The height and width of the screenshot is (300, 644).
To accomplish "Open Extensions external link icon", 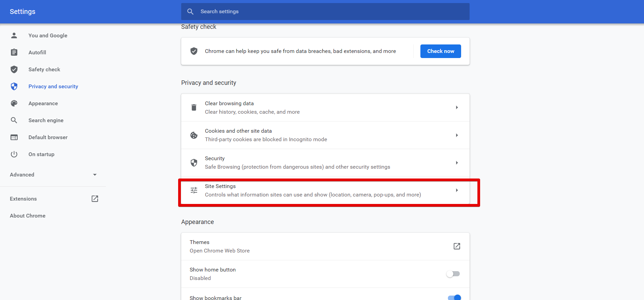I will 95,199.
